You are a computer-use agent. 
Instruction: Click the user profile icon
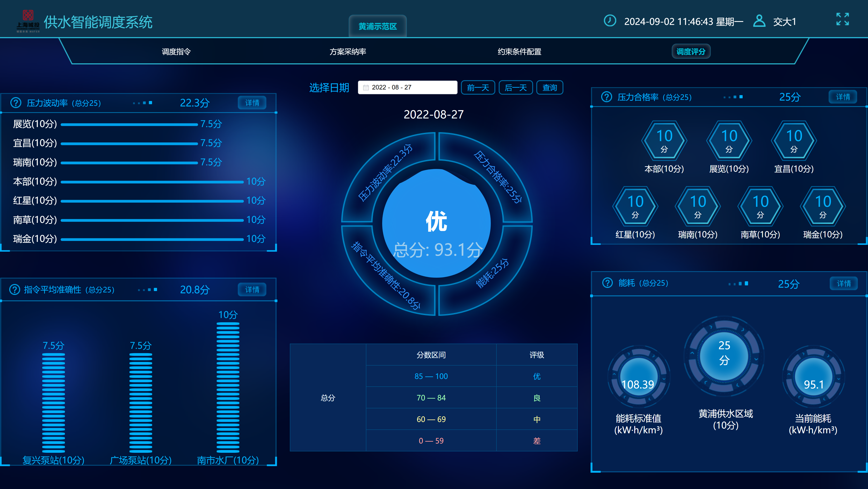click(x=759, y=21)
